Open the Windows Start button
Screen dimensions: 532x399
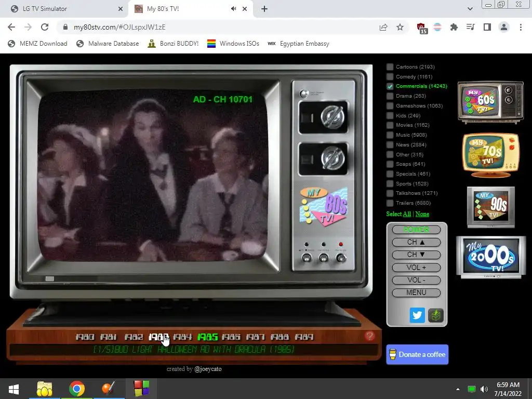point(14,389)
